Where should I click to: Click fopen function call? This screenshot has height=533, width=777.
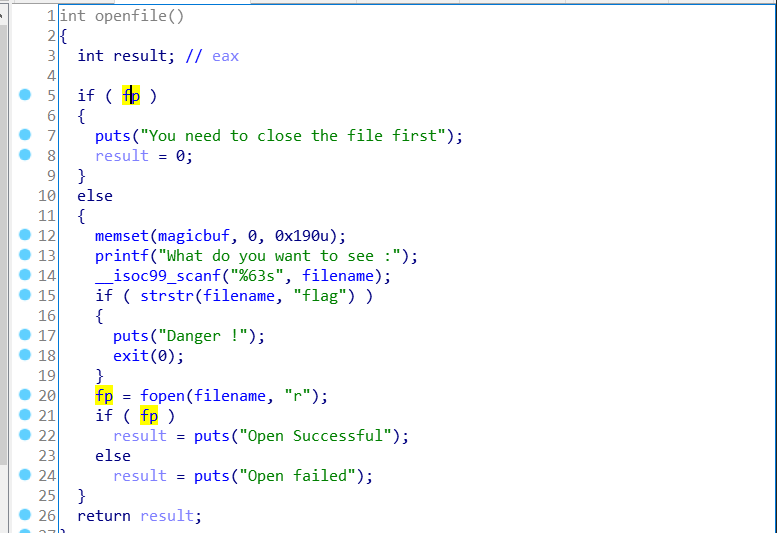(x=163, y=396)
